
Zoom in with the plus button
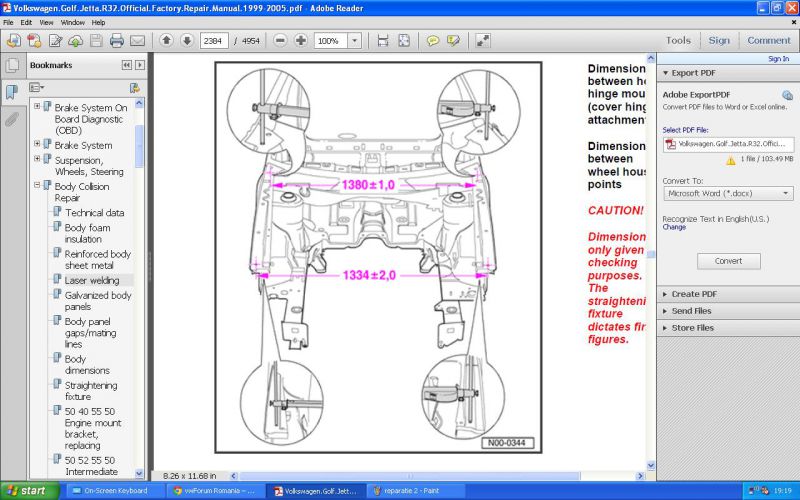click(300, 41)
